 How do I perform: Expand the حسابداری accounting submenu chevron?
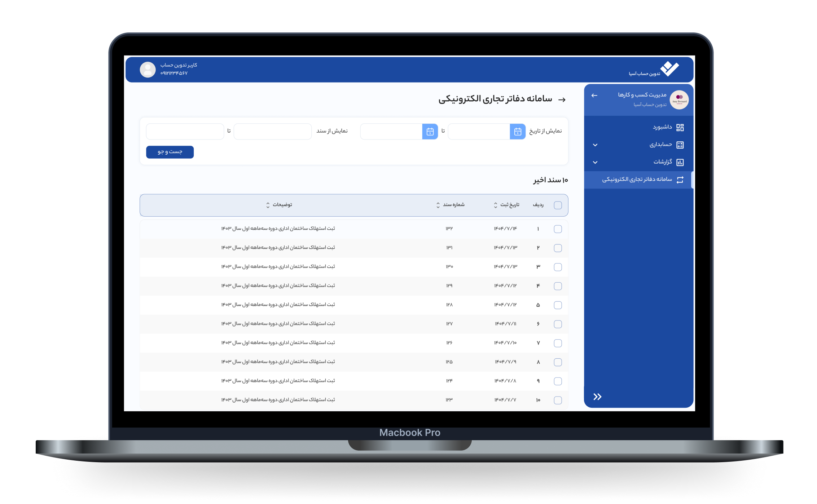pyautogui.click(x=595, y=145)
